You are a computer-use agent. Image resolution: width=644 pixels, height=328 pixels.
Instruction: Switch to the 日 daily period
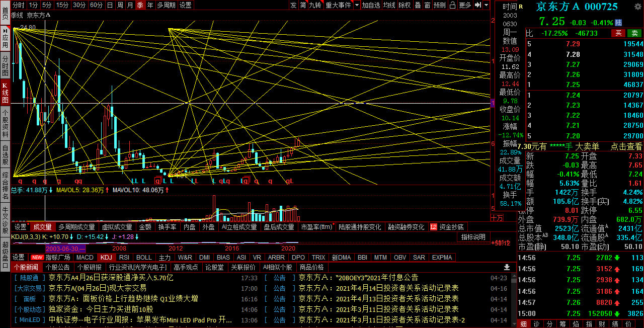point(110,5)
